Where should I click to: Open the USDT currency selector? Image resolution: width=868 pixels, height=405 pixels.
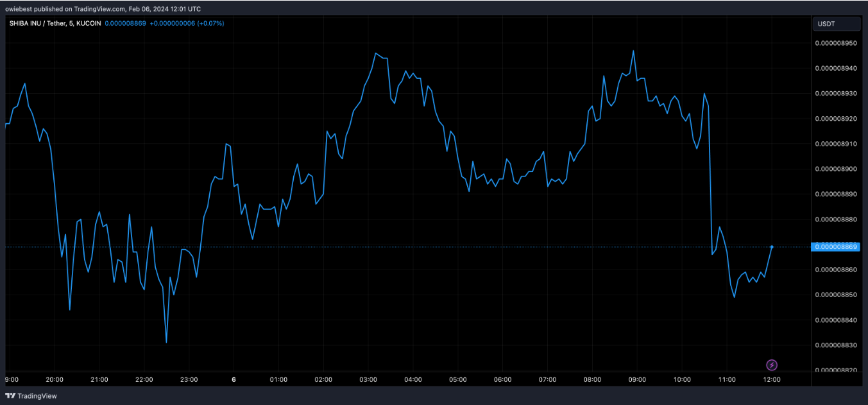click(x=837, y=24)
